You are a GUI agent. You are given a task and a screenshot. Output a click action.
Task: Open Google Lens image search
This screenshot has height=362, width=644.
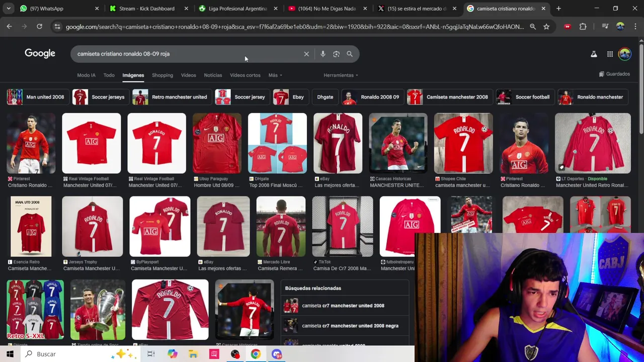click(336, 54)
